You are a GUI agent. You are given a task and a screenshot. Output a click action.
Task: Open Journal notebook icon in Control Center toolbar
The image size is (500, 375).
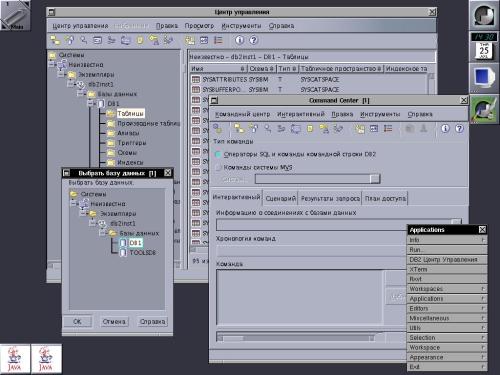coord(140,40)
